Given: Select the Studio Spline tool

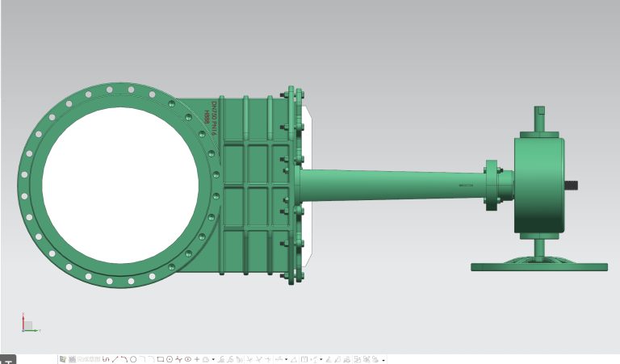Looking at the screenshot, I should coord(178,359).
